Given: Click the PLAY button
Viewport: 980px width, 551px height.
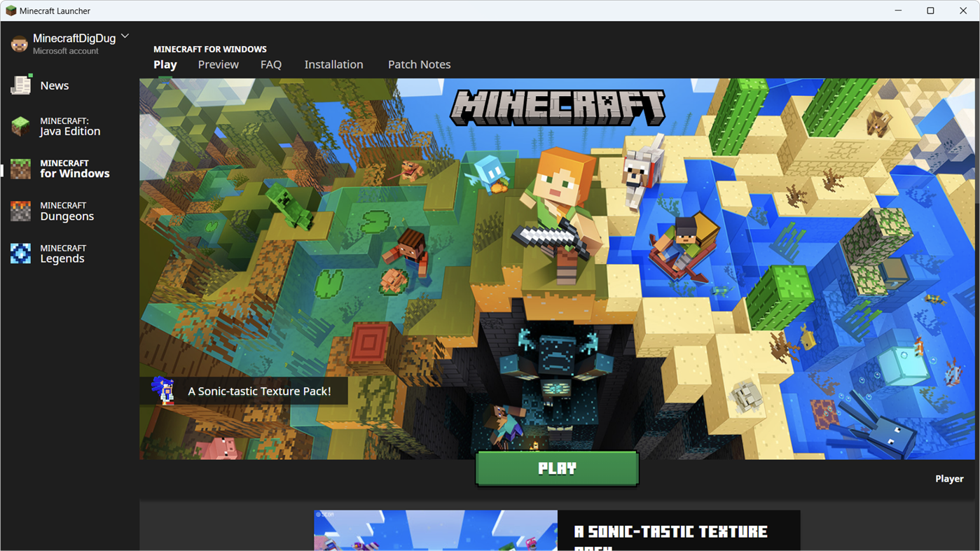Looking at the screenshot, I should 557,468.
